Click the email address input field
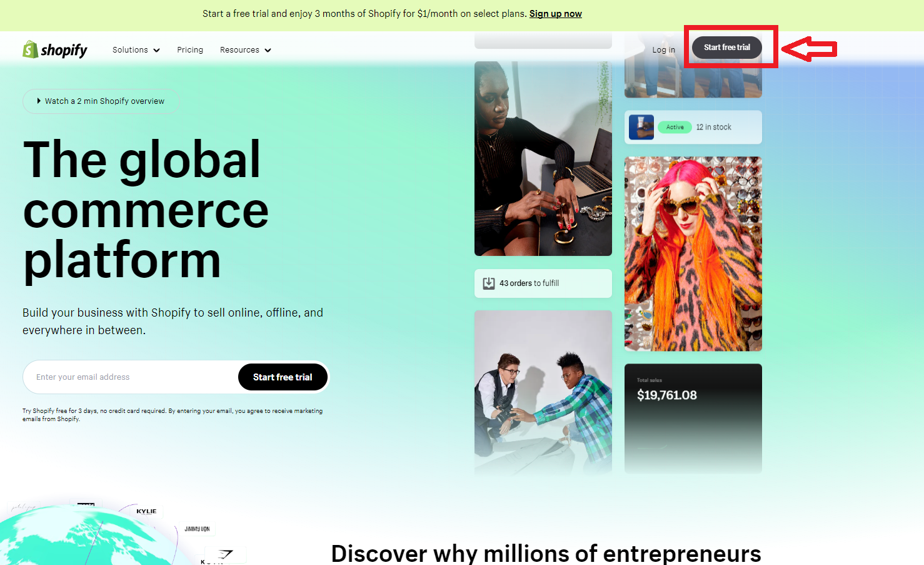This screenshot has height=565, width=924. point(131,377)
